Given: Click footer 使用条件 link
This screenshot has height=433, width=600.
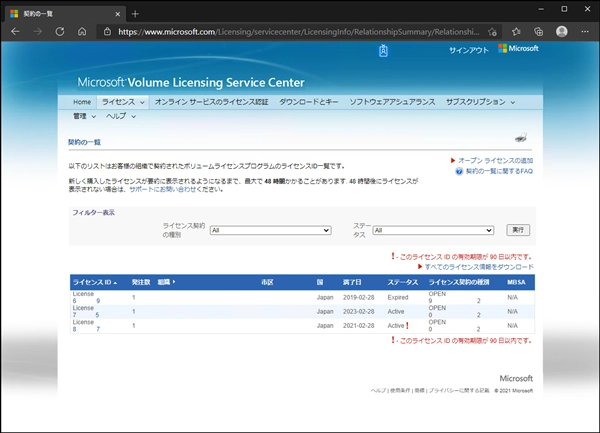Looking at the screenshot, I should click(x=400, y=391).
